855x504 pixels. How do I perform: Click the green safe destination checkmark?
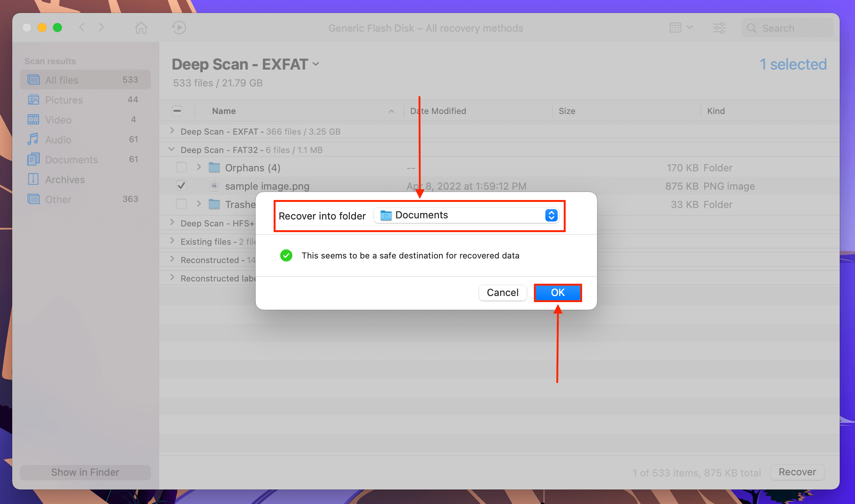(x=286, y=255)
